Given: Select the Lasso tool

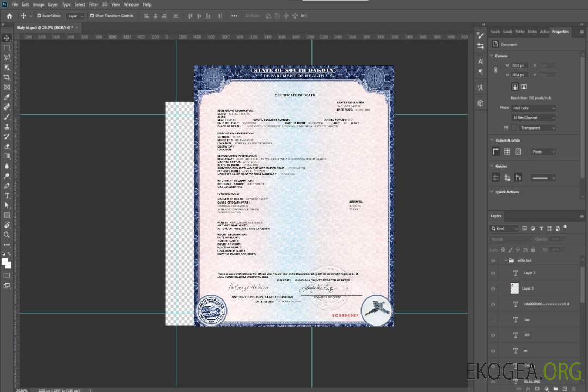Looking at the screenshot, I should pos(7,57).
